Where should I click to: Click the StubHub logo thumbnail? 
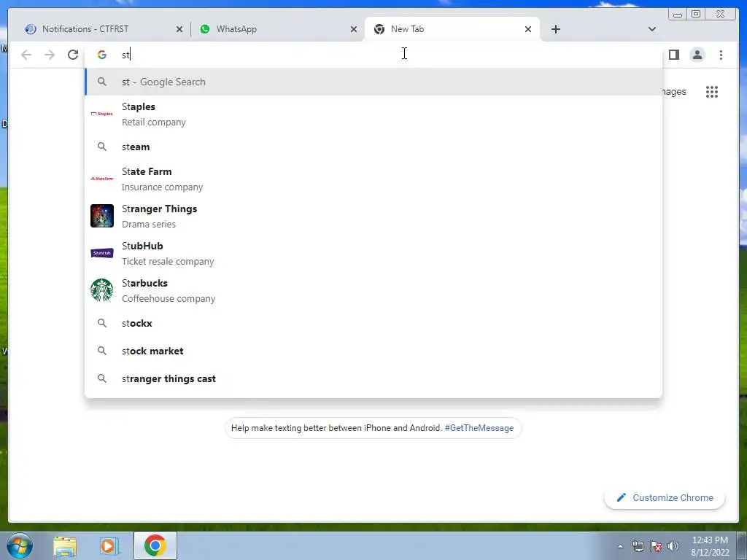pyautogui.click(x=102, y=253)
